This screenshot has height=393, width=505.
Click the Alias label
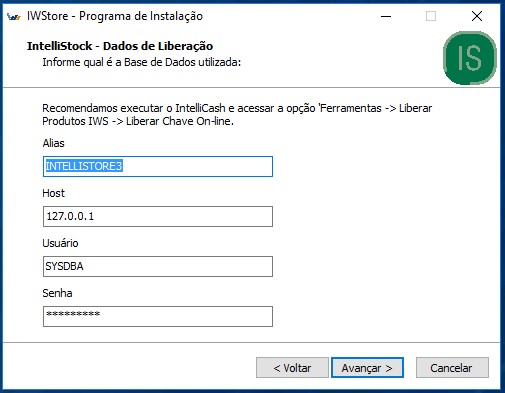pyautogui.click(x=53, y=143)
